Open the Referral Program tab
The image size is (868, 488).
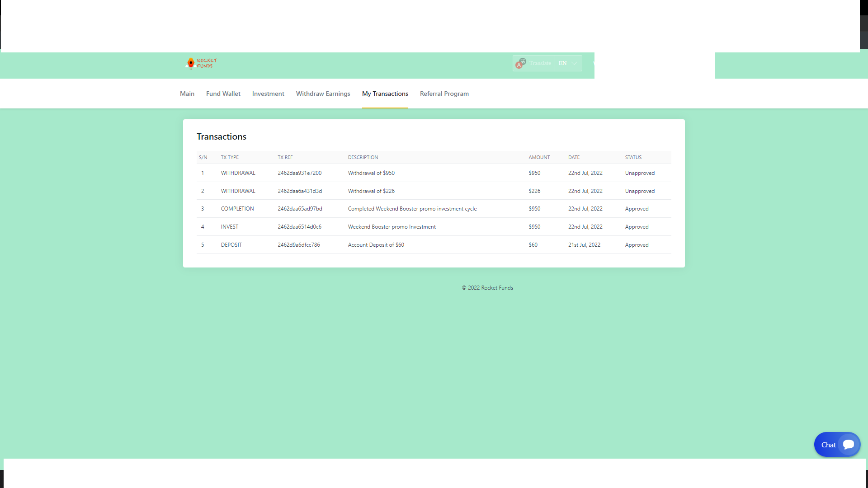click(444, 94)
